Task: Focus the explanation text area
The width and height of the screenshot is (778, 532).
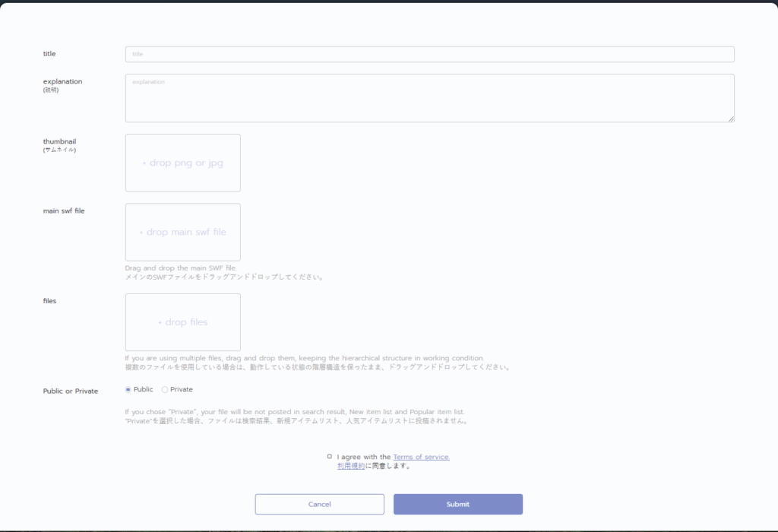Action: click(x=429, y=97)
